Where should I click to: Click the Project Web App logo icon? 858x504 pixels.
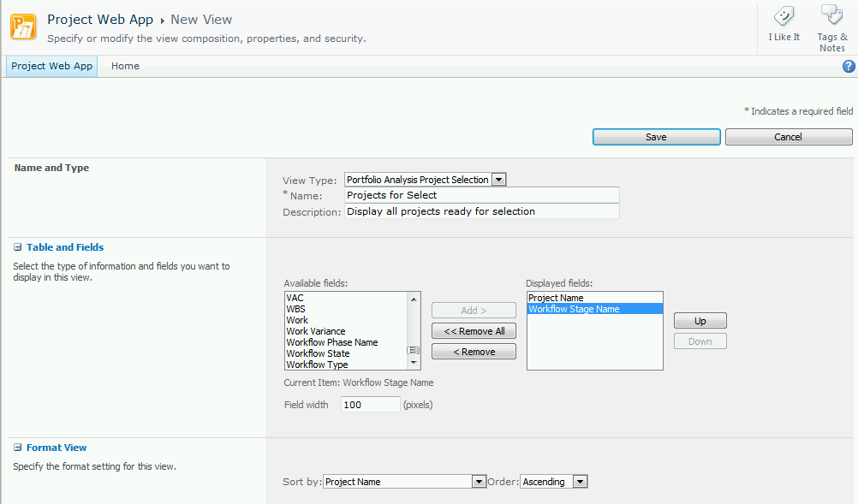(23, 27)
